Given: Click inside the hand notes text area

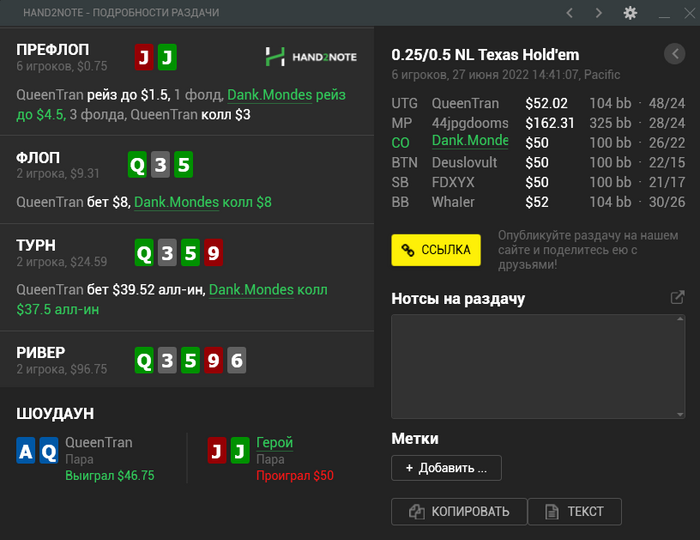Looking at the screenshot, I should click(x=538, y=366).
